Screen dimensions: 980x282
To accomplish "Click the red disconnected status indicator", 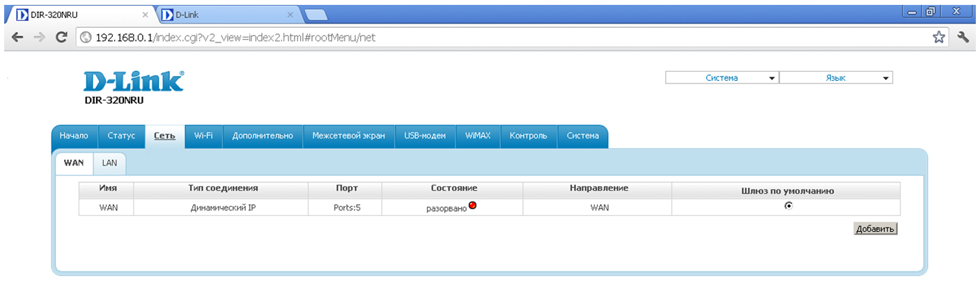I will [472, 205].
